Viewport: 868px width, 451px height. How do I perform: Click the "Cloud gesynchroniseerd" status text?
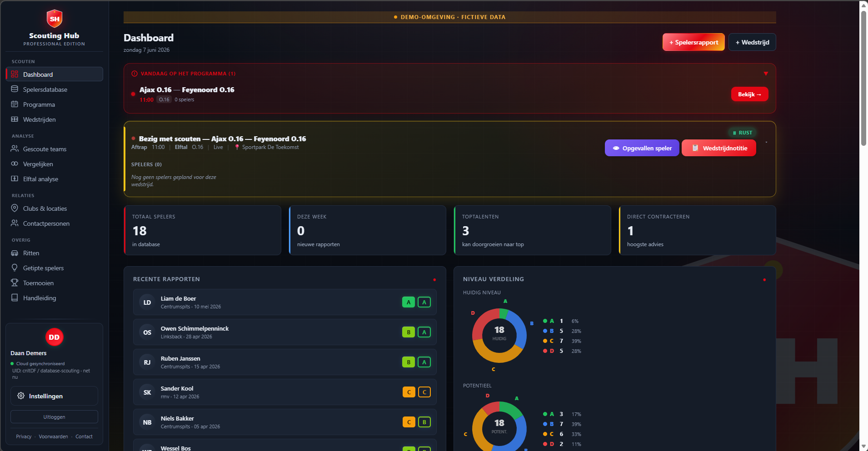pyautogui.click(x=40, y=364)
